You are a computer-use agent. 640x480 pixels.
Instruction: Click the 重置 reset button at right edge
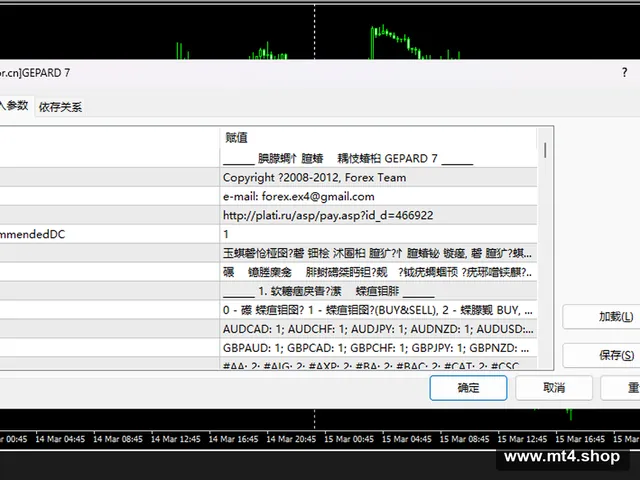pyautogui.click(x=621, y=388)
